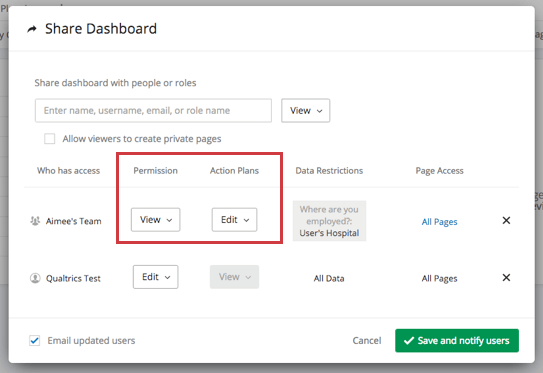543x373 pixels.
Task: Click the User's Hospital data restriction box
Action: click(x=329, y=221)
